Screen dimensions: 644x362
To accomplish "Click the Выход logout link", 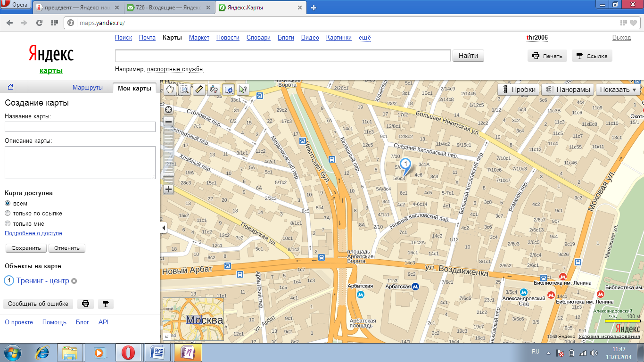I will click(x=621, y=38).
